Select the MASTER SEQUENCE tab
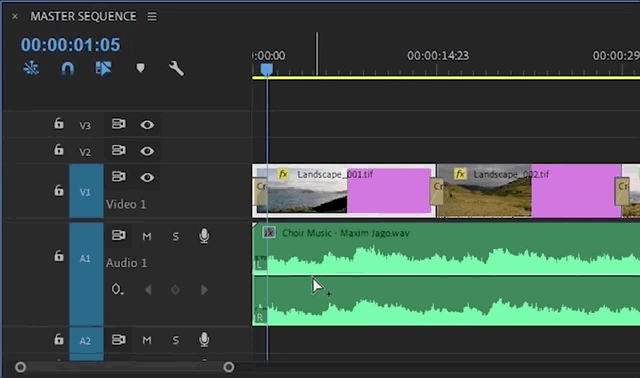The image size is (640, 378). [x=83, y=16]
